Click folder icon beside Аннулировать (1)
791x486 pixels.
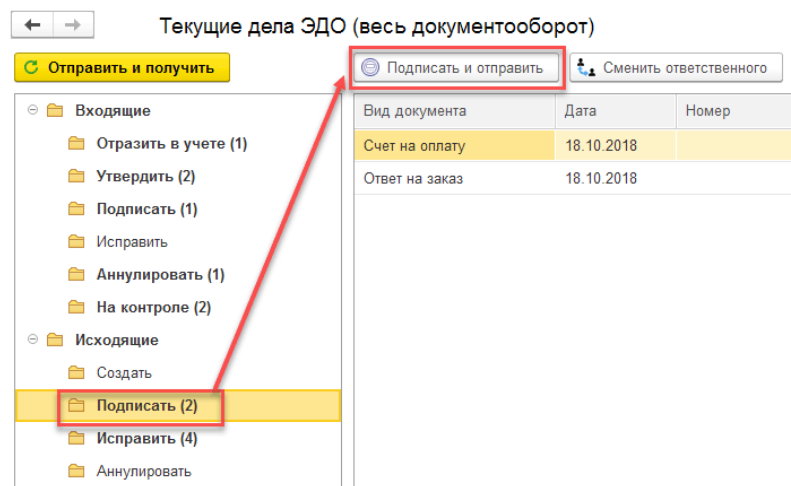[x=77, y=275]
